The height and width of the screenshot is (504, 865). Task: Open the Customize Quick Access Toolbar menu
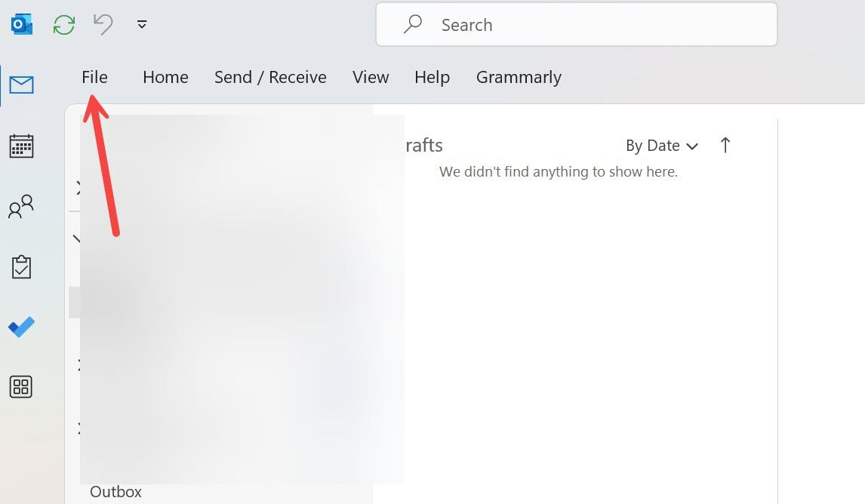click(x=141, y=23)
